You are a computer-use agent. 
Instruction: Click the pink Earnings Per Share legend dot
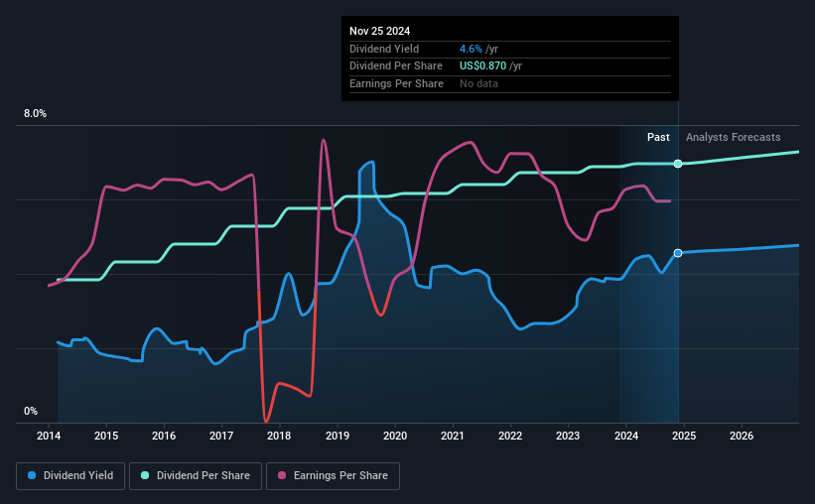coord(282,475)
